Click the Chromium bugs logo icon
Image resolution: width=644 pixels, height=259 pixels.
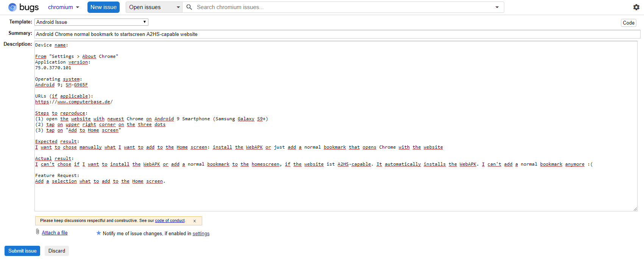coord(12,7)
